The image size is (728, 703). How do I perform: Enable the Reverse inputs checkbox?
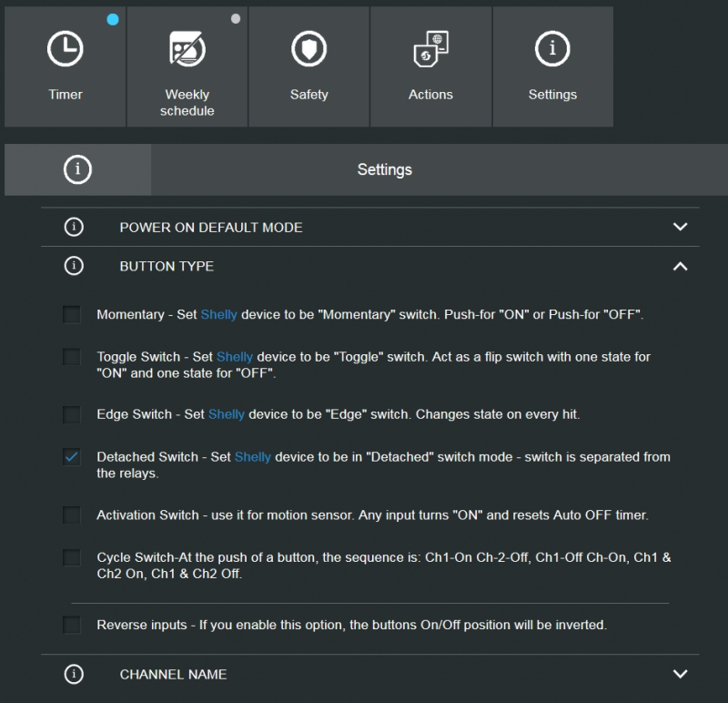point(72,625)
